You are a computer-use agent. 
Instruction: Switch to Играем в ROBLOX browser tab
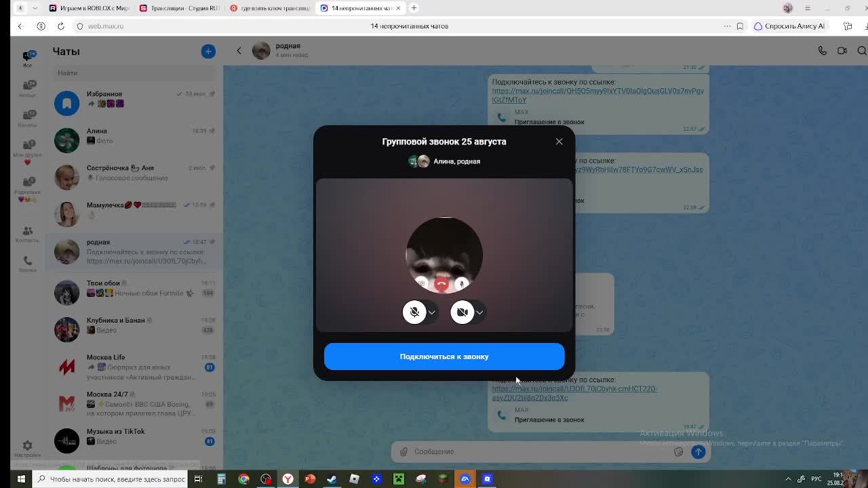point(89,8)
